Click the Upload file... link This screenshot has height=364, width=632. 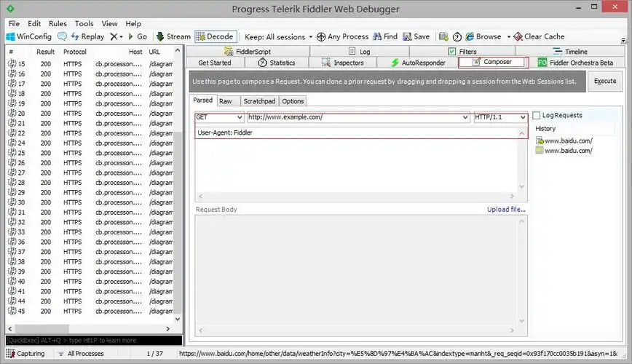pyautogui.click(x=506, y=209)
